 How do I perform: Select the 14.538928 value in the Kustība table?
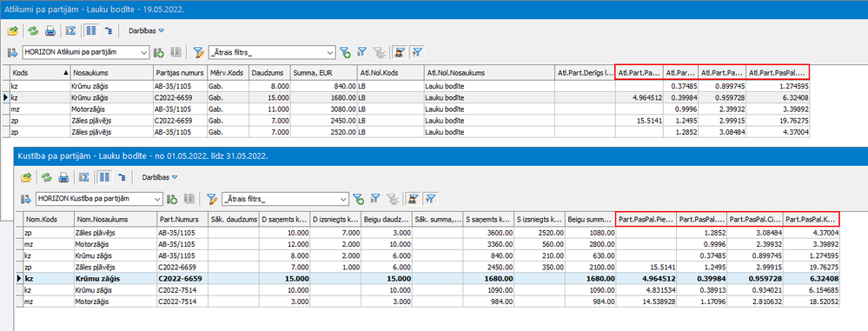646,301
